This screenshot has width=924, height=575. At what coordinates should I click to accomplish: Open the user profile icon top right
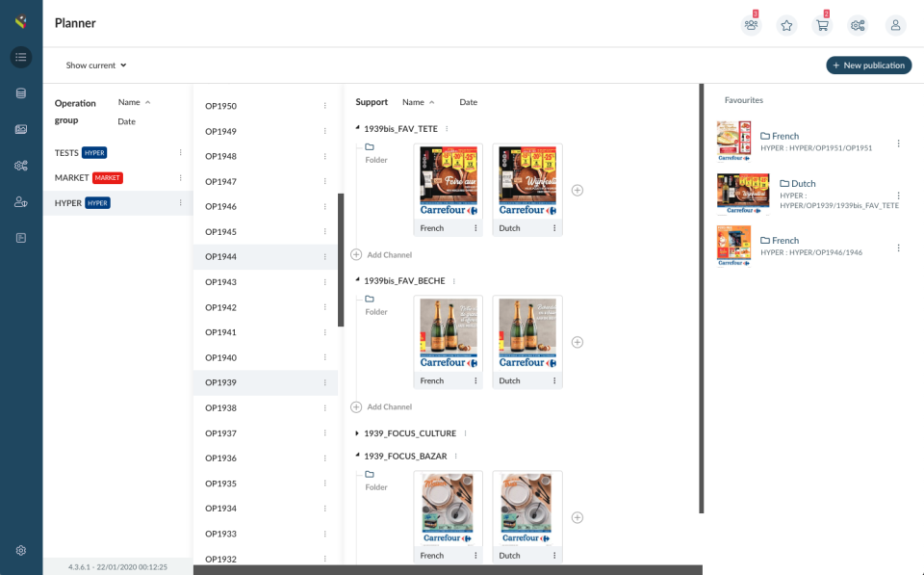pyautogui.click(x=895, y=25)
